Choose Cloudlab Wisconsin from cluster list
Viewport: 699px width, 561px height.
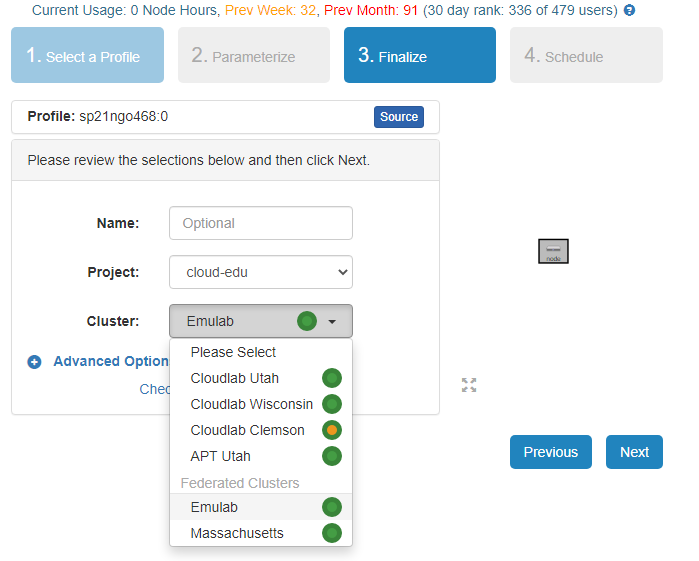[251, 404]
